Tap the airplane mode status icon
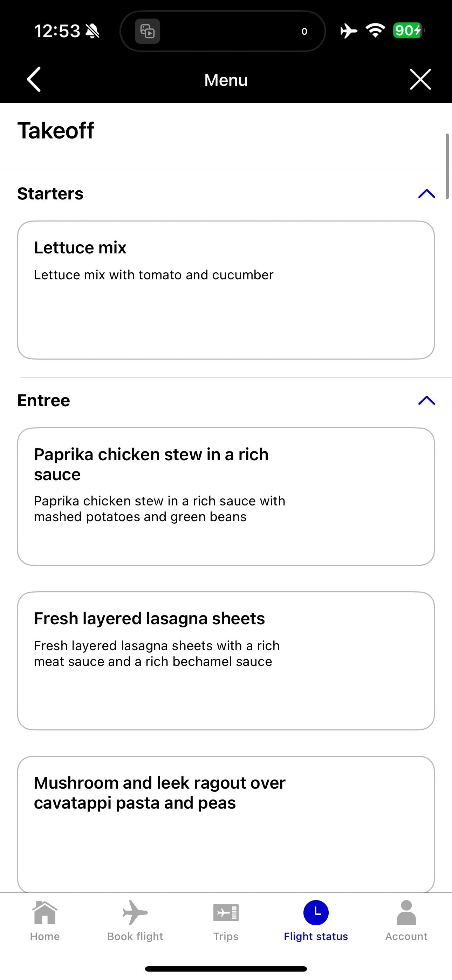The height and width of the screenshot is (980, 452). (x=349, y=31)
